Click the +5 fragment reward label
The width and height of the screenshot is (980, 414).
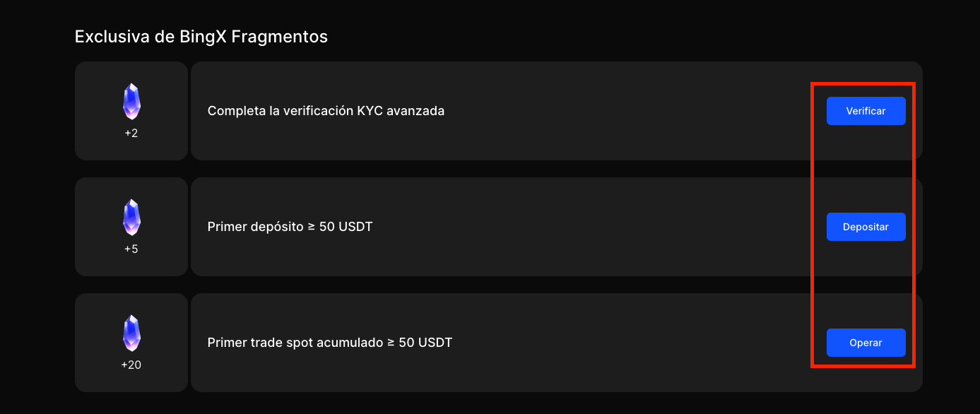click(x=131, y=249)
